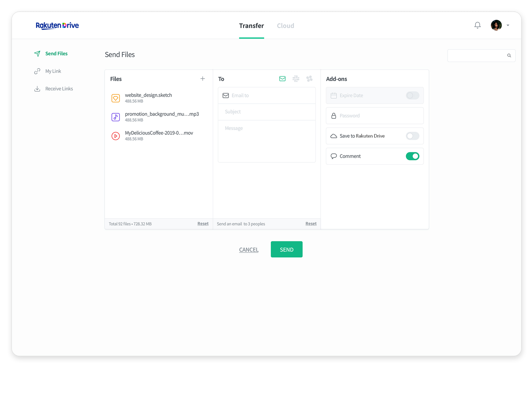
Task: Click the add contacts icon in To section
Action: tap(310, 79)
